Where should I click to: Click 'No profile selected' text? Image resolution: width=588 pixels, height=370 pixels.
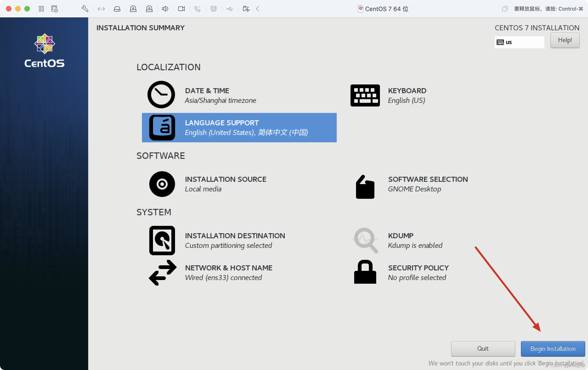click(x=417, y=278)
